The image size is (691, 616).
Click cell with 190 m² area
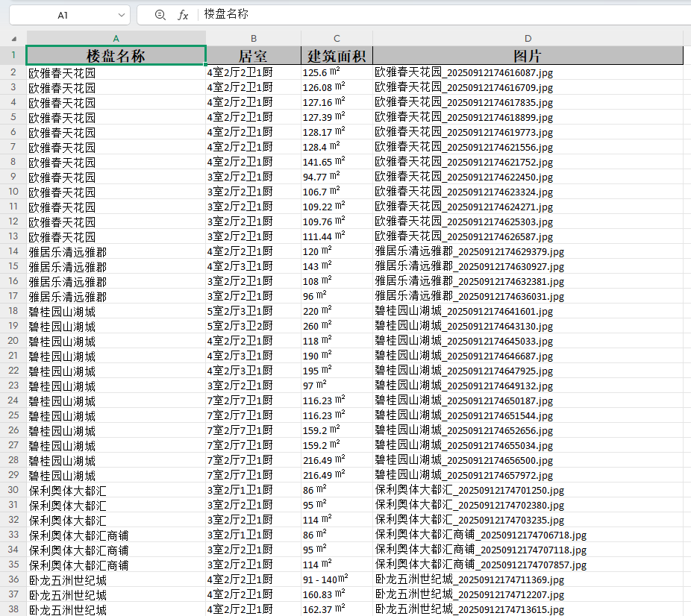(337, 356)
